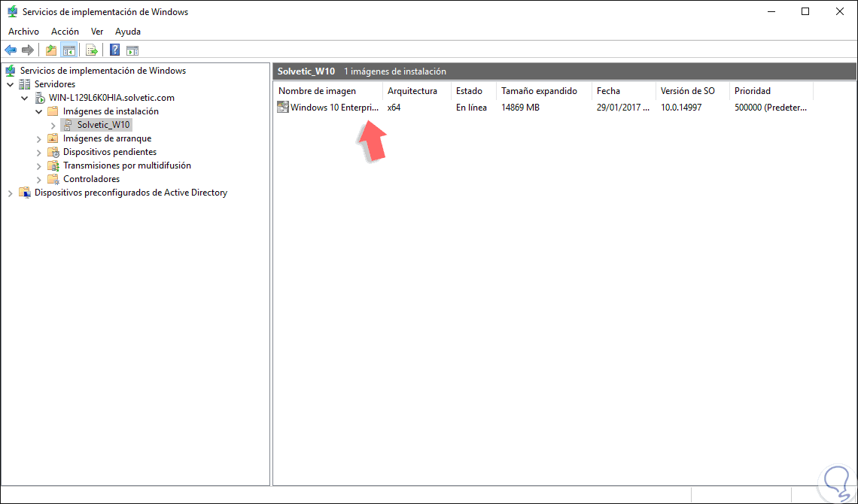Click the x64 architecture cell

point(394,107)
